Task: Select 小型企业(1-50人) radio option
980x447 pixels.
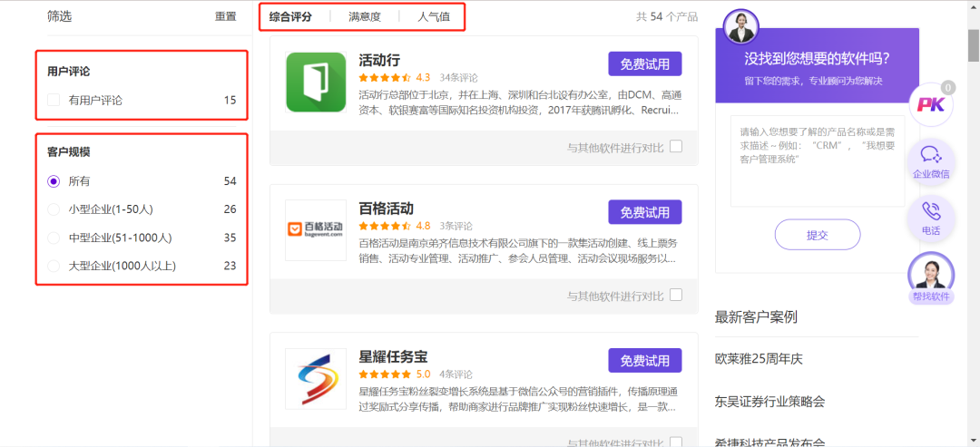Action: click(x=54, y=209)
